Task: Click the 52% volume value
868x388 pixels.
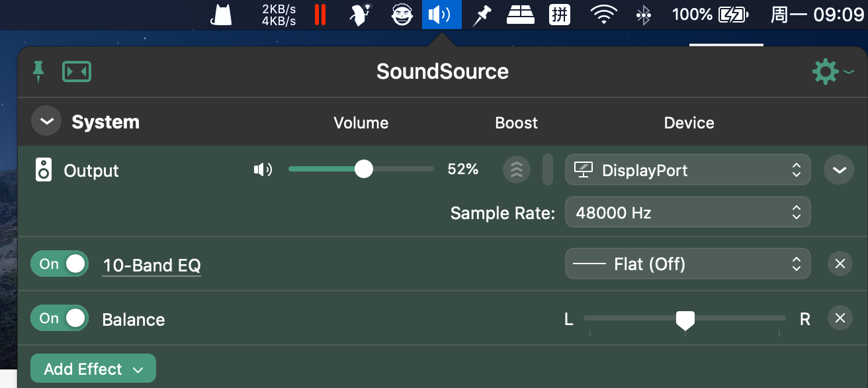Action: click(463, 169)
